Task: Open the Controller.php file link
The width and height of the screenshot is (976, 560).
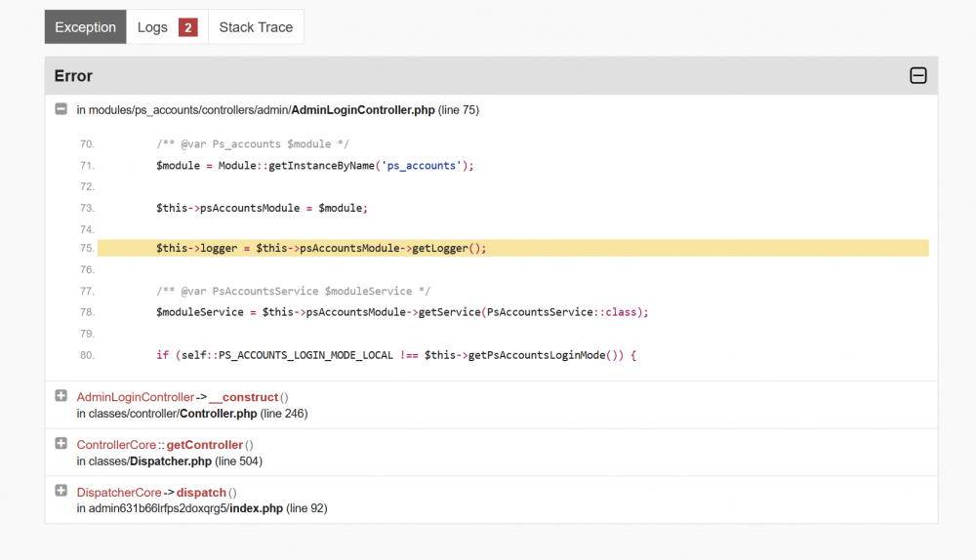Action: (x=218, y=414)
